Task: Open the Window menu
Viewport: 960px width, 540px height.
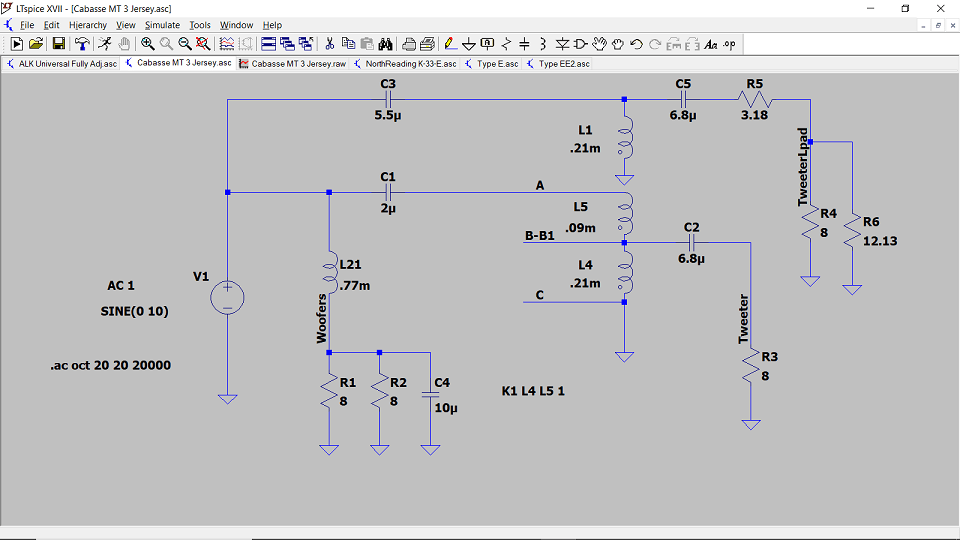Action: pos(236,25)
